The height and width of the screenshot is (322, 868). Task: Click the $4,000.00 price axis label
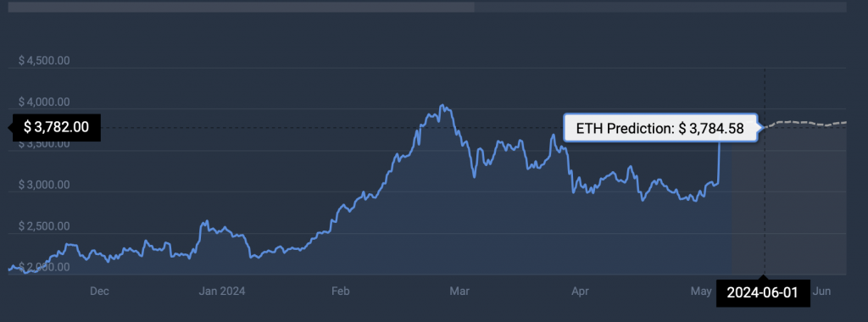pyautogui.click(x=44, y=102)
